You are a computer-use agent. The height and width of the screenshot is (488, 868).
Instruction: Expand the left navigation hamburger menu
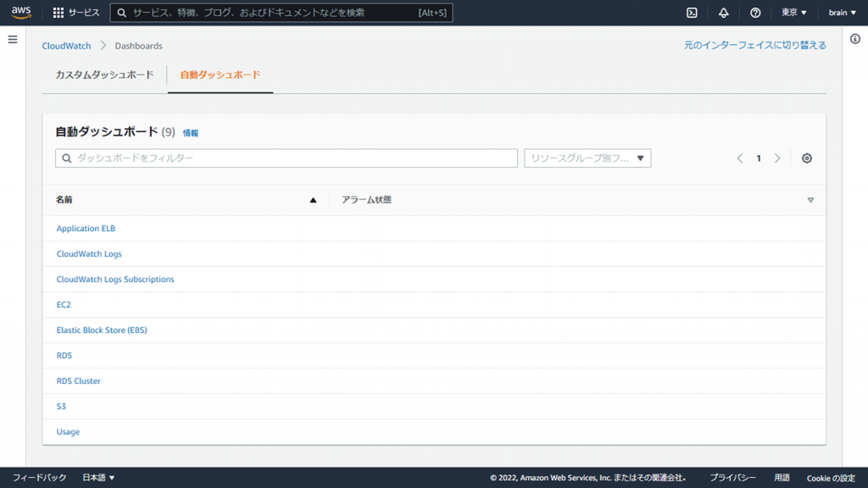click(x=13, y=40)
